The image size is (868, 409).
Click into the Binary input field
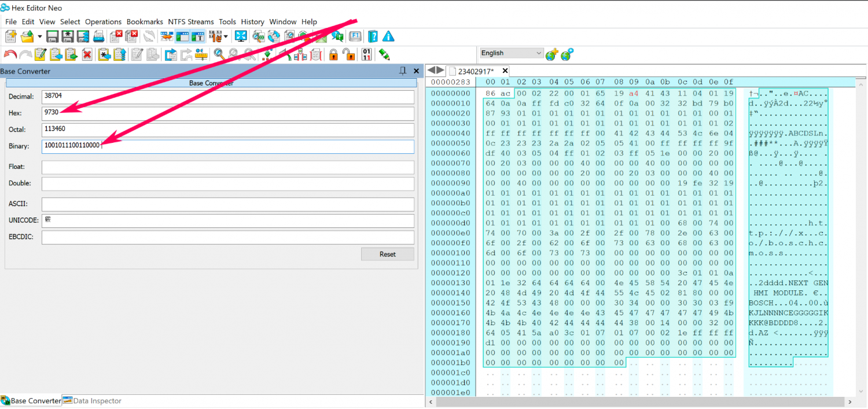click(x=228, y=146)
